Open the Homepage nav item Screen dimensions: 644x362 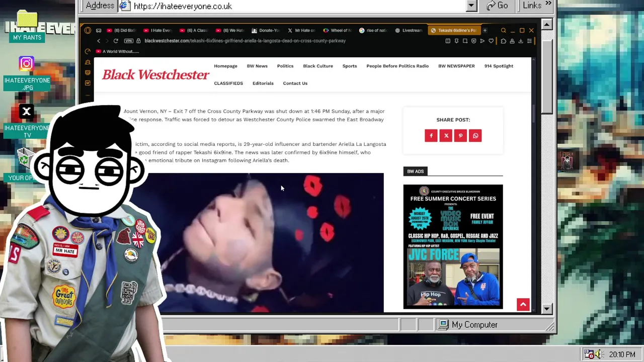(x=225, y=66)
